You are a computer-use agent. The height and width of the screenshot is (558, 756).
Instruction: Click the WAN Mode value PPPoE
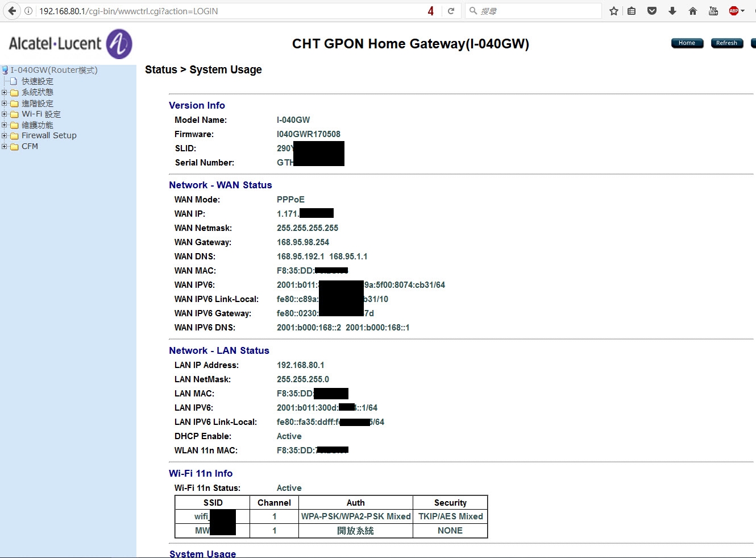tap(290, 200)
